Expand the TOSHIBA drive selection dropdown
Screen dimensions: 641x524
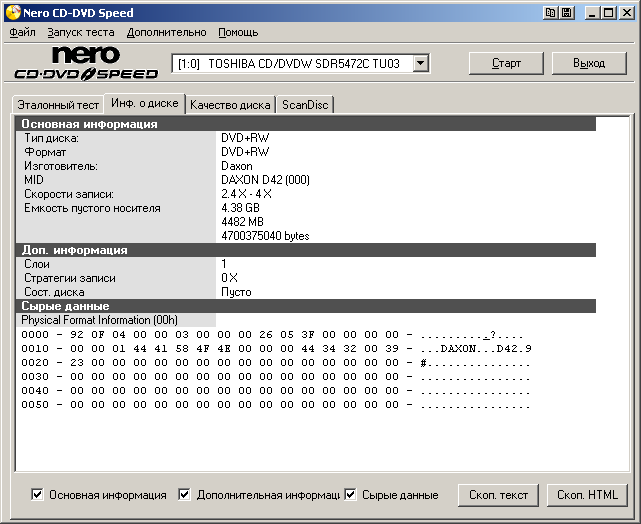coord(421,64)
